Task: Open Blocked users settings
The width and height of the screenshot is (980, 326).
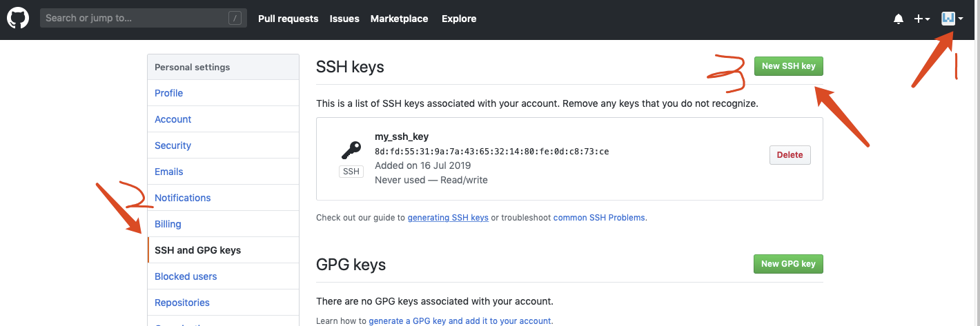Action: pyautogui.click(x=224, y=276)
